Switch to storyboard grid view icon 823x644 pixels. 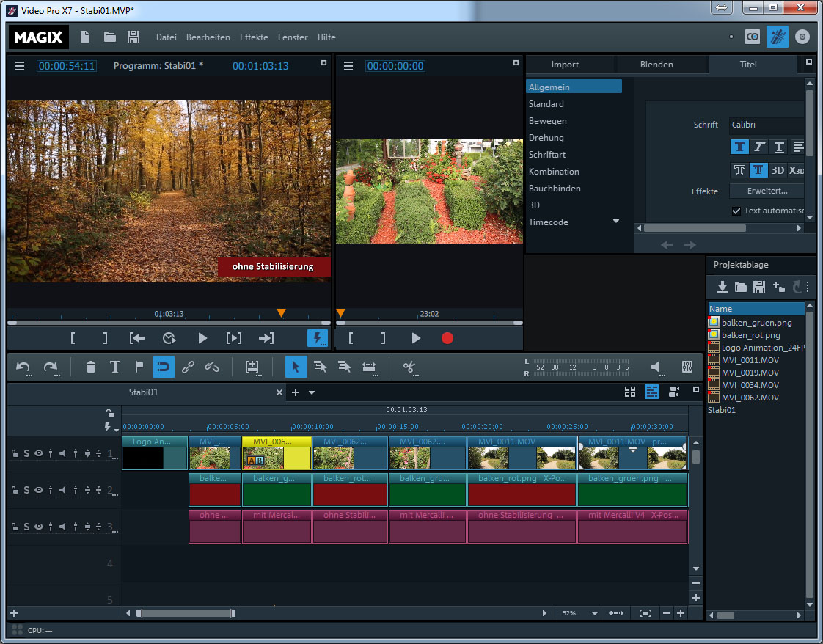630,392
